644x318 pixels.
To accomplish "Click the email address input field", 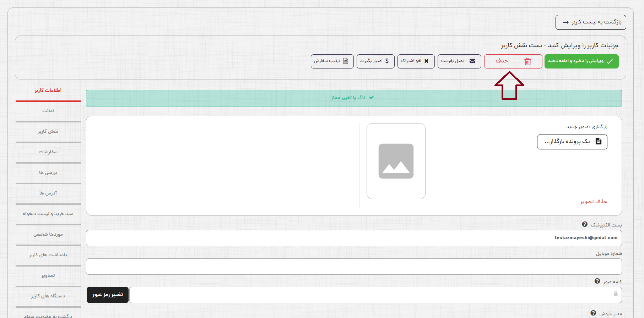I will point(353,238).
